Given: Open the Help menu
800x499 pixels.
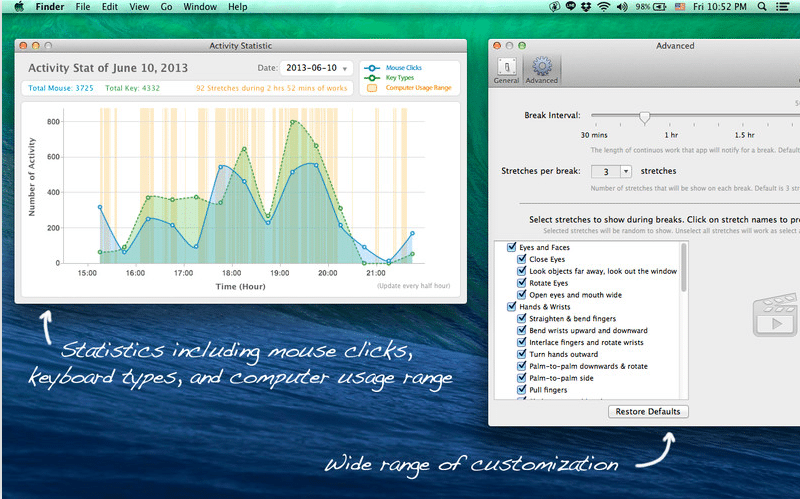Looking at the screenshot, I should (x=238, y=7).
